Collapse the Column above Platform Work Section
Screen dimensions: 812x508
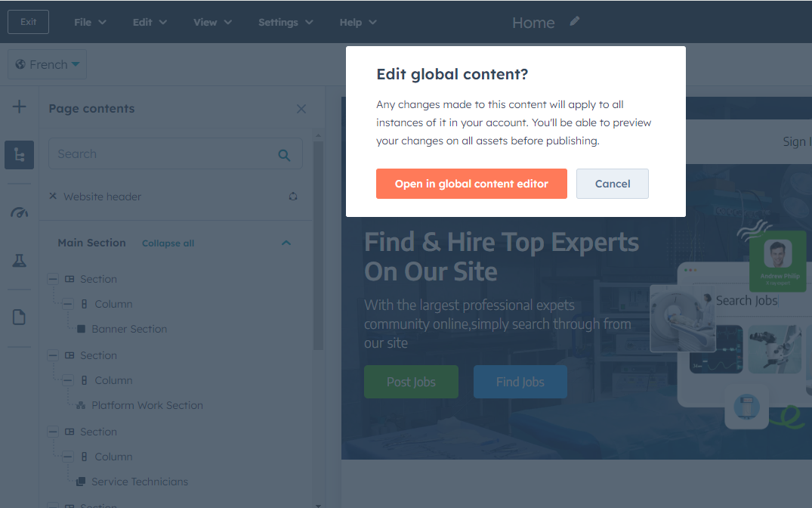[67, 380]
